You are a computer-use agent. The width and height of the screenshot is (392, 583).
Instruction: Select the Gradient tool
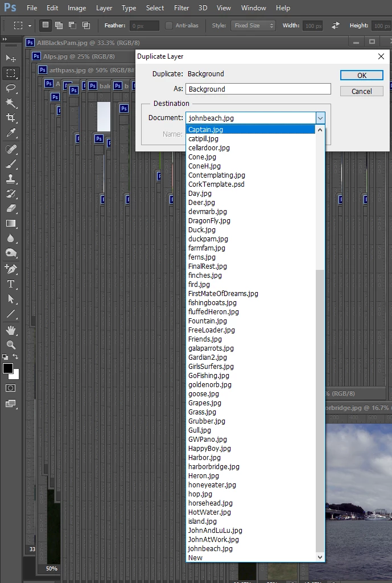pos(11,223)
